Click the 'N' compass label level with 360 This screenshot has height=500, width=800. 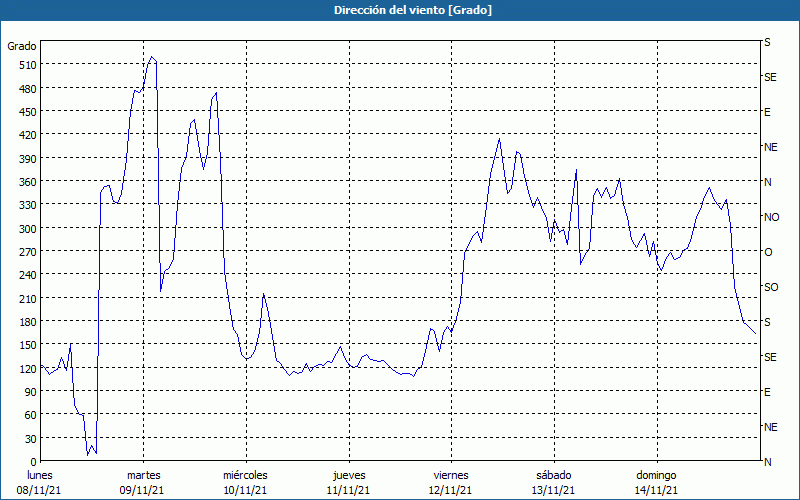767,182
